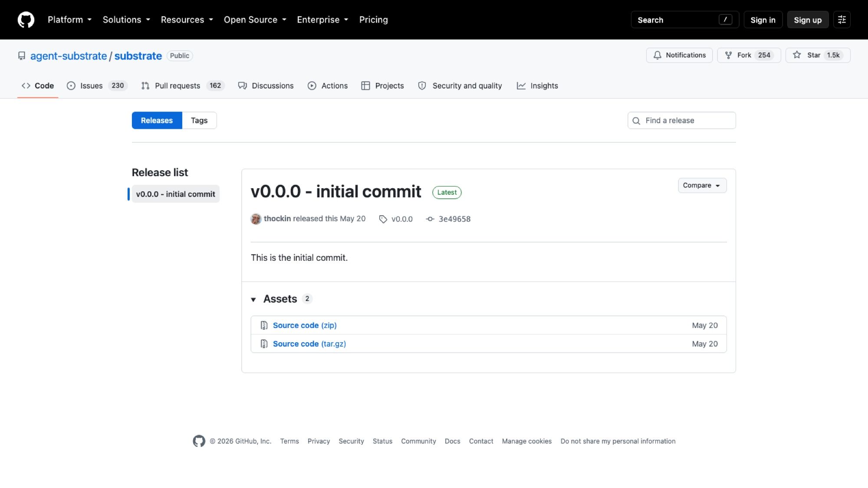The width and height of the screenshot is (868, 488).
Task: Switch to the Issues tab
Action: point(97,85)
